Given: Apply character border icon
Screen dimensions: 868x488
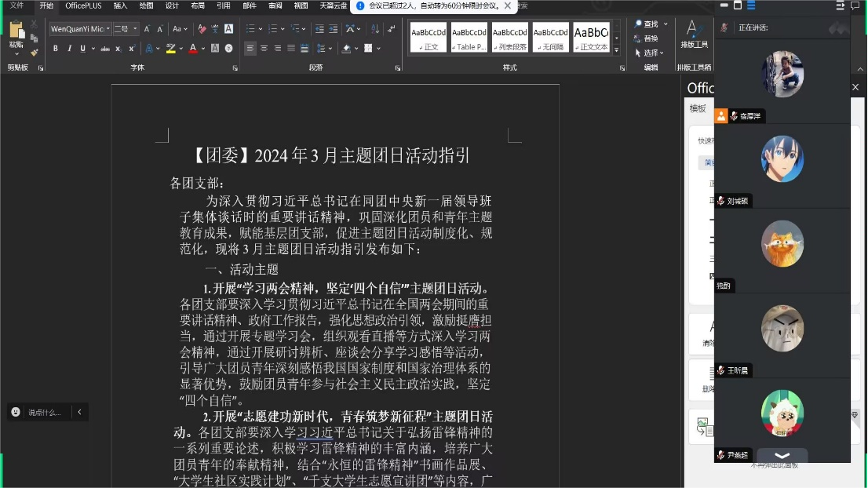Looking at the screenshot, I should 228,29.
